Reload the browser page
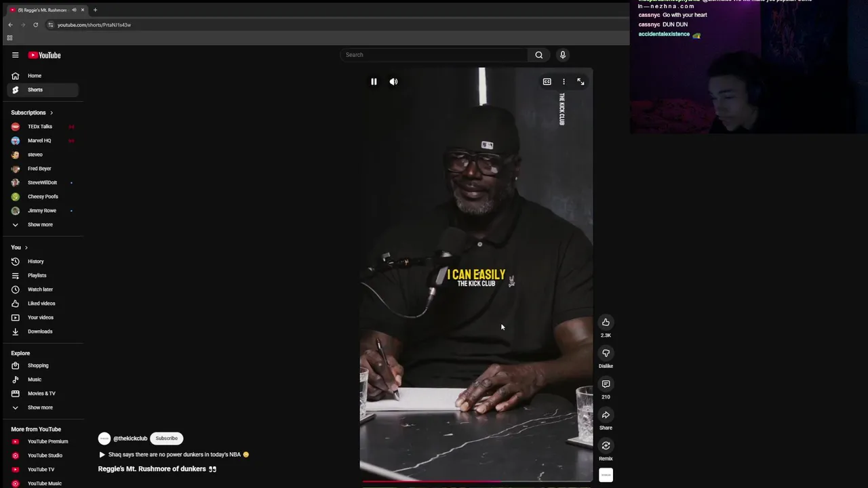The width and height of the screenshot is (868, 488). pos(35,24)
